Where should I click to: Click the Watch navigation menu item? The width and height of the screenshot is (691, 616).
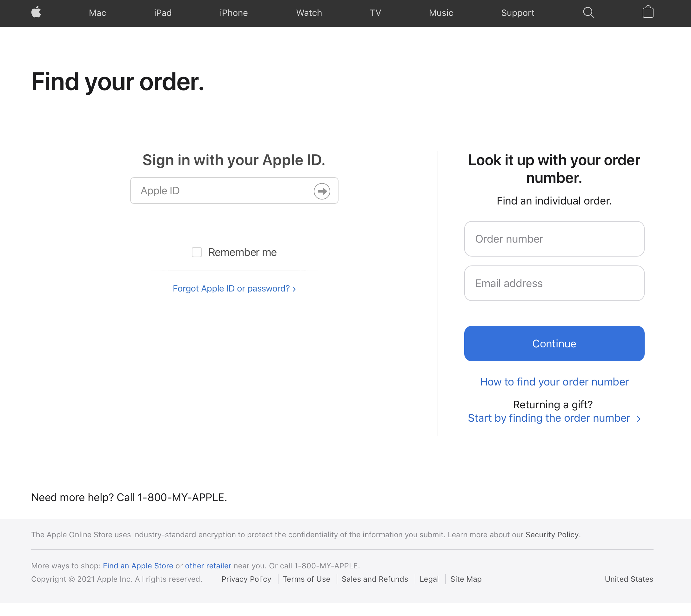tap(309, 13)
